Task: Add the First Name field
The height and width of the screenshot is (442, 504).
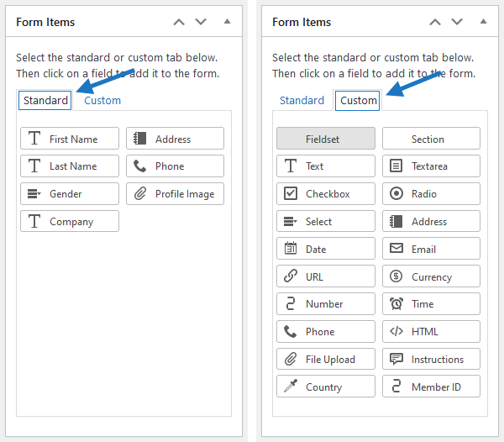Action: tap(69, 139)
